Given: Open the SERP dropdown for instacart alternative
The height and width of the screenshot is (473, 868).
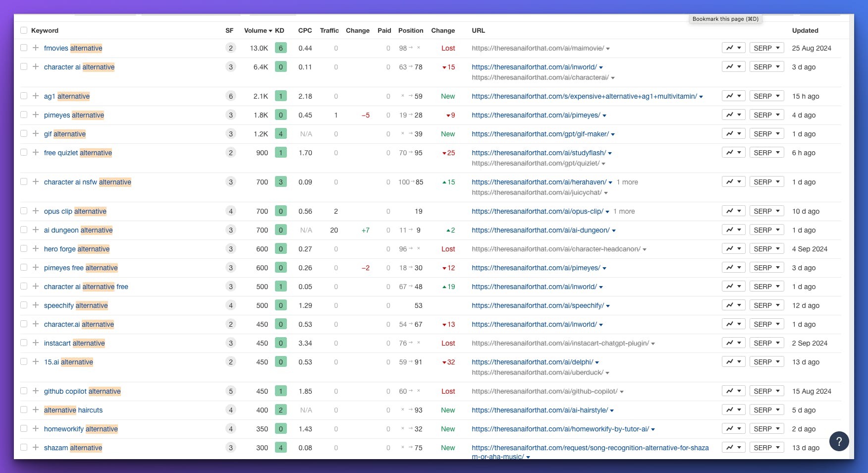Looking at the screenshot, I should [766, 343].
